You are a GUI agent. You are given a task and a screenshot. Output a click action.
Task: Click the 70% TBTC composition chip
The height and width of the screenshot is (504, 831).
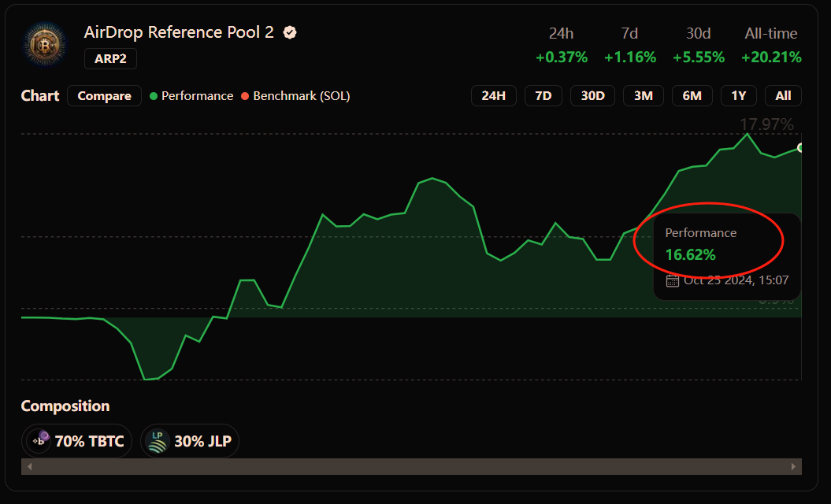click(76, 441)
